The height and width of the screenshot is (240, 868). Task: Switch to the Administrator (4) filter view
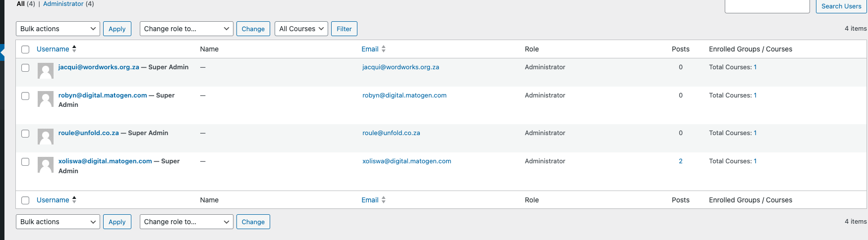[x=63, y=4]
